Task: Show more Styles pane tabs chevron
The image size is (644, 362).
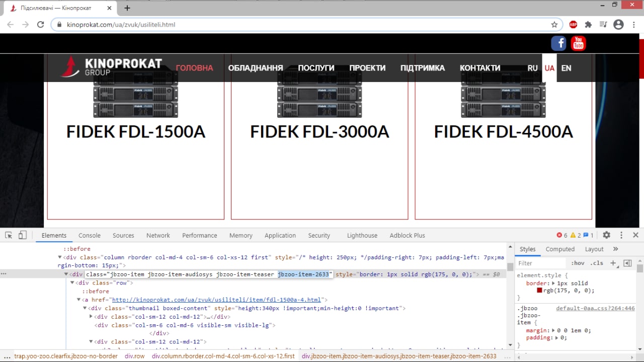Action: coord(615,249)
